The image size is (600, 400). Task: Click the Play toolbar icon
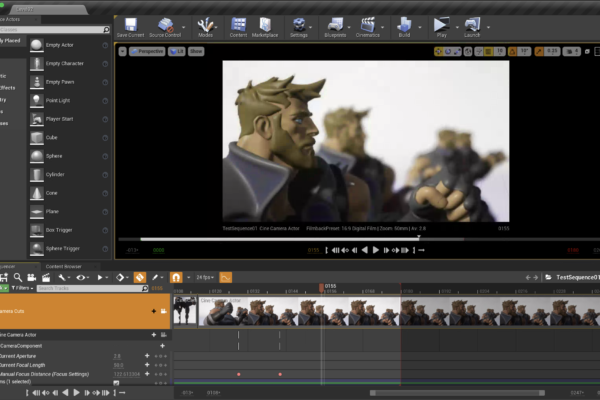(441, 27)
